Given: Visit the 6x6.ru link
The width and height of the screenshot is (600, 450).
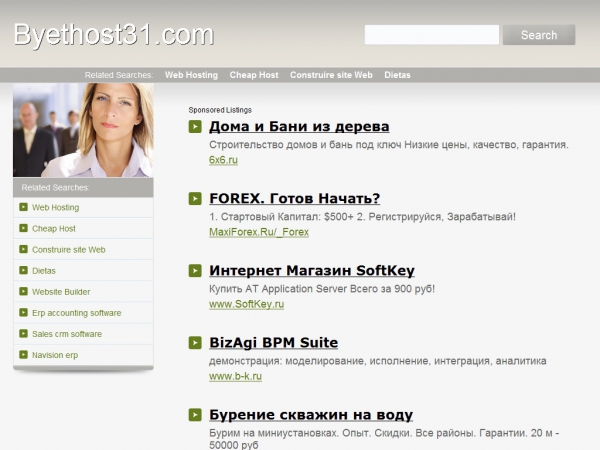Looking at the screenshot, I should coord(223,160).
